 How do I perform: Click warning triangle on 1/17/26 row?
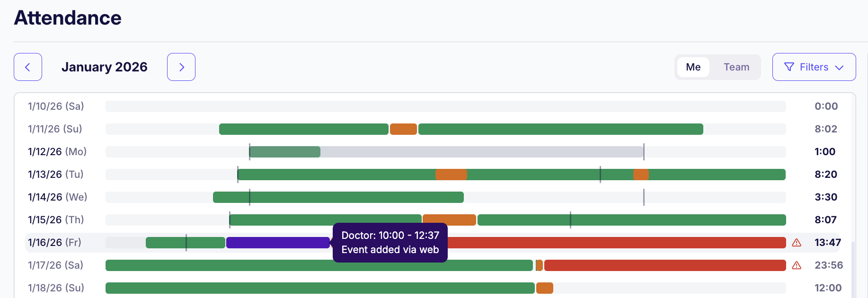pos(797,265)
